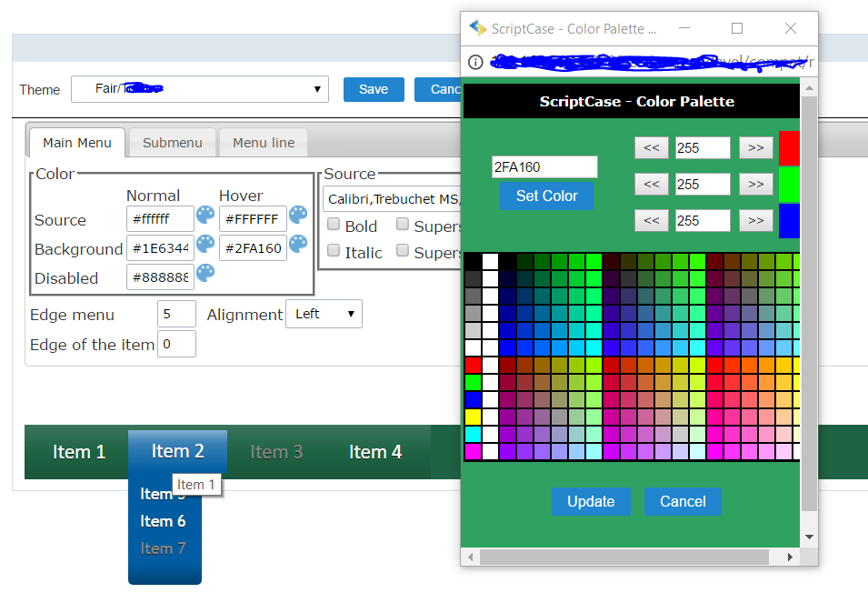This screenshot has width=868, height=603.
Task: Save the theme settings
Action: click(x=374, y=89)
